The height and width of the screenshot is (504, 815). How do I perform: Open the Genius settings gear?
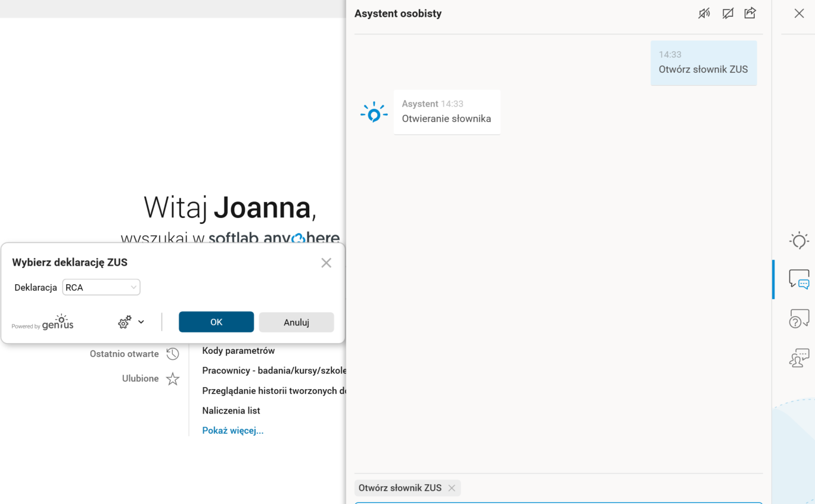pyautogui.click(x=123, y=322)
